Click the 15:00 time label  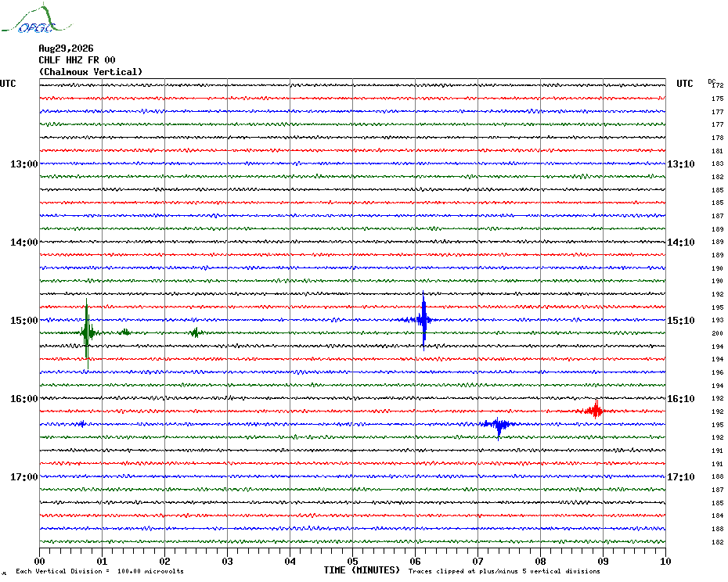point(24,320)
